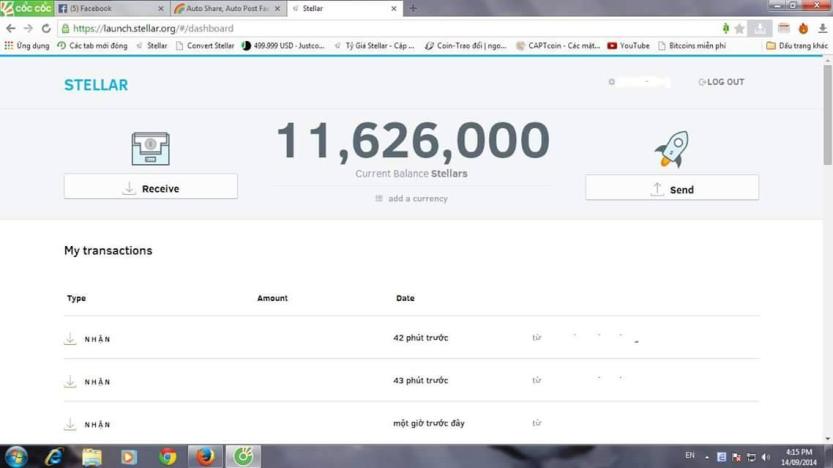Open the Stellar bookmark
Viewport: 833px width, 468px height.
tap(152, 46)
